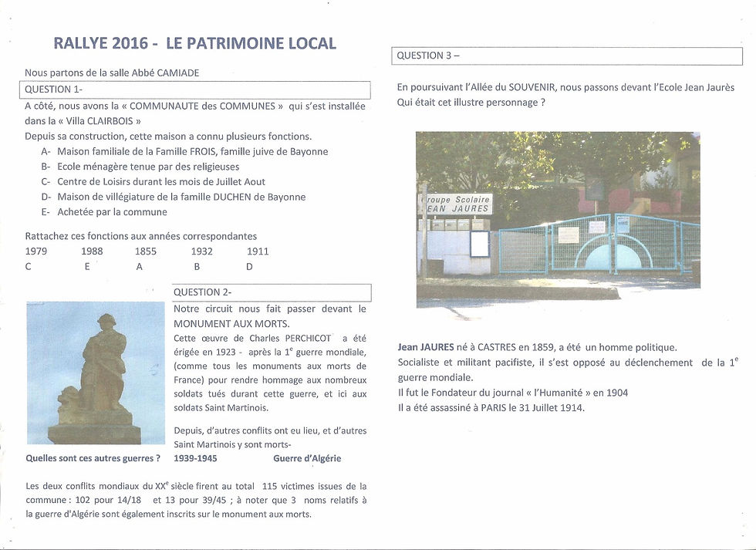This screenshot has width=756, height=550.
Task: Click the year 1932
Action: pos(201,251)
